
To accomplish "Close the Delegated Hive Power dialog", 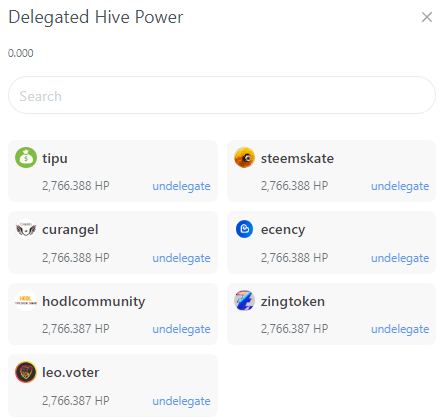I will click(x=427, y=17).
